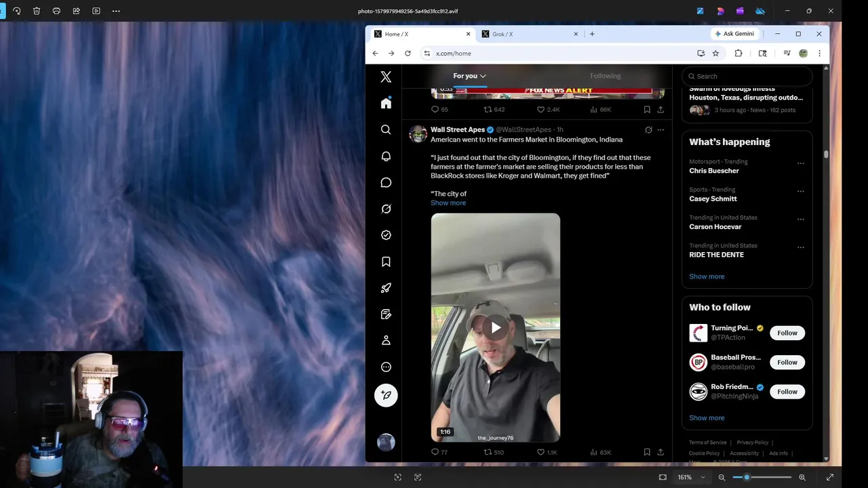The height and width of the screenshot is (488, 868).
Task: Open more options on Wall Street Apes post
Action: point(660,129)
